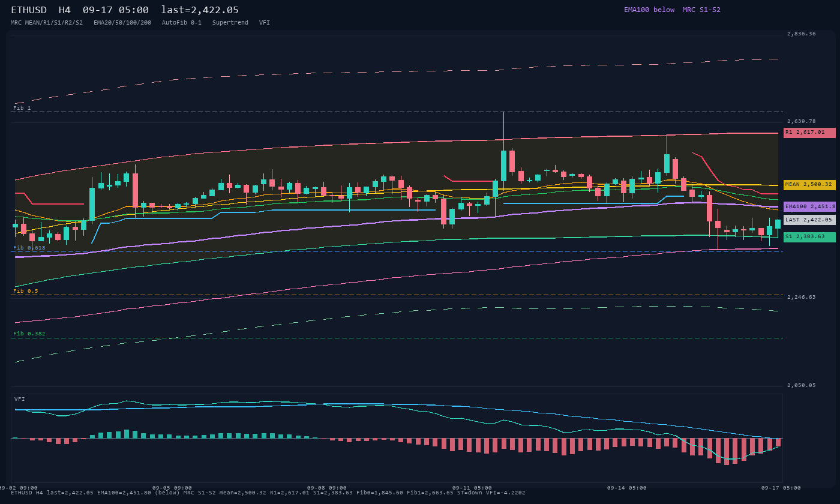Click the S1 2,383.63 price tag
Image resolution: width=840 pixels, height=504 pixels.
(809, 237)
